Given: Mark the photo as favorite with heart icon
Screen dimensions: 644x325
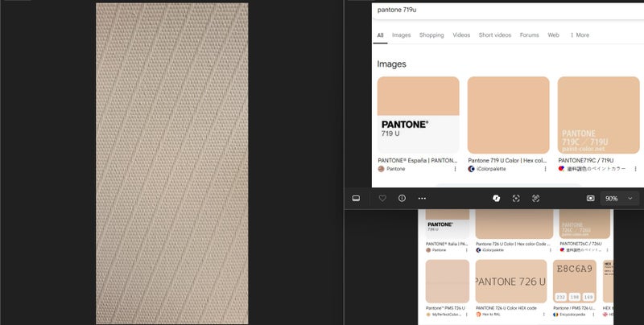Looking at the screenshot, I should [382, 198].
